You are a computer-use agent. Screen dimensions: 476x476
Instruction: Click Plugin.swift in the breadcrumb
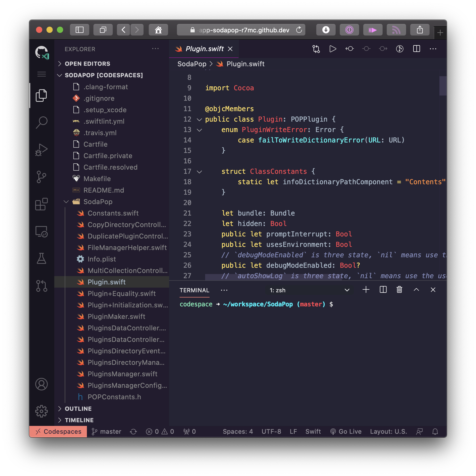[x=246, y=64]
